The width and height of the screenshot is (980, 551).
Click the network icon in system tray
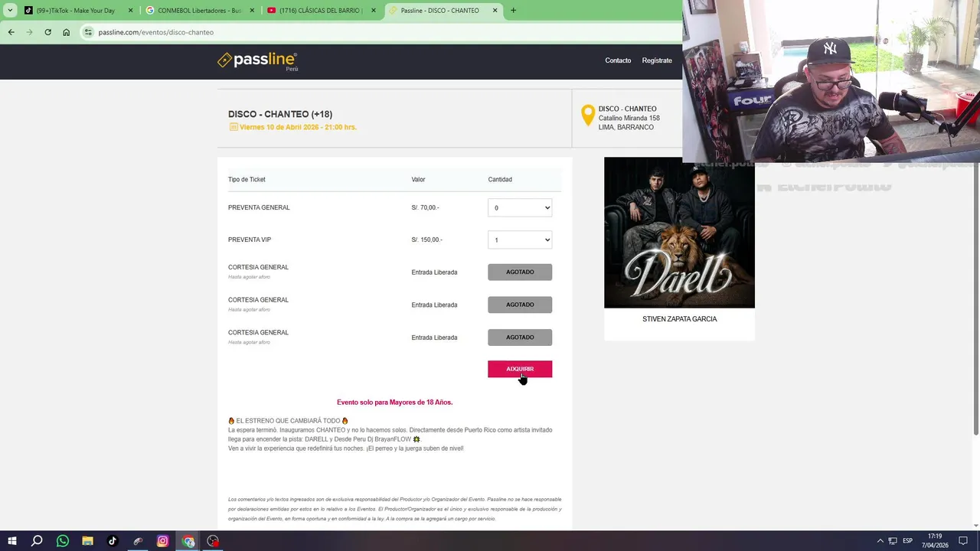893,541
